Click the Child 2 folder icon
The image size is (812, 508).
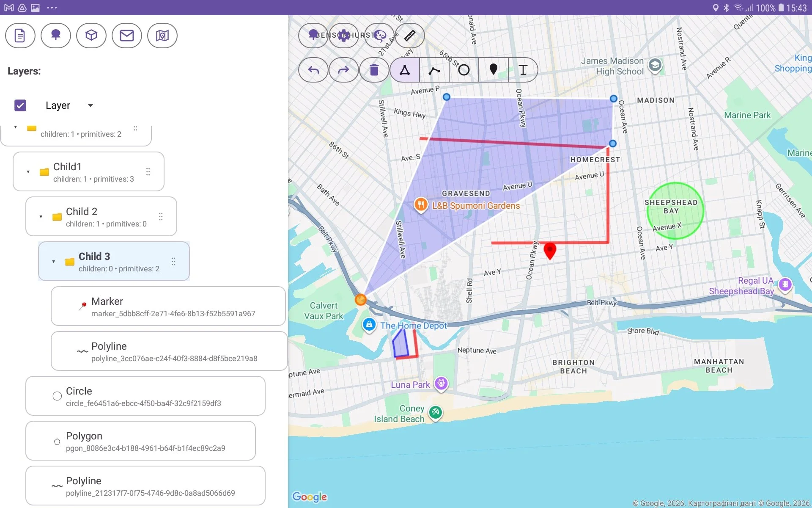[57, 217]
